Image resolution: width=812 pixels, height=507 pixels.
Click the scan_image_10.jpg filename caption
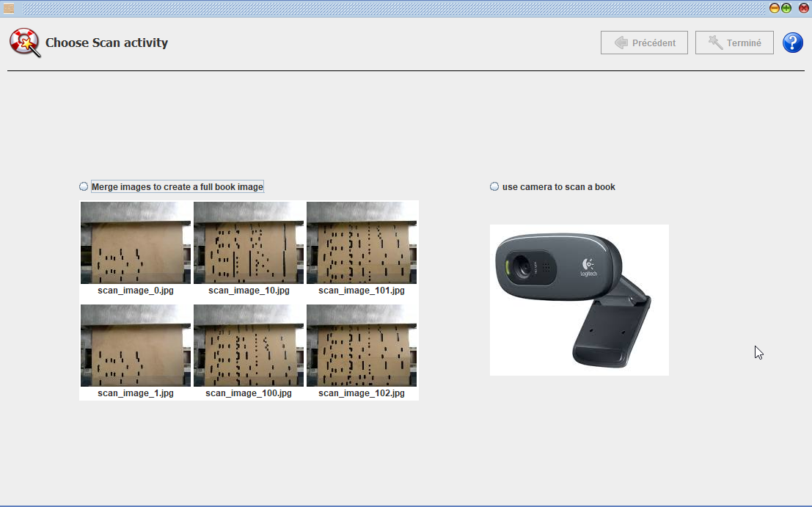[249, 291]
